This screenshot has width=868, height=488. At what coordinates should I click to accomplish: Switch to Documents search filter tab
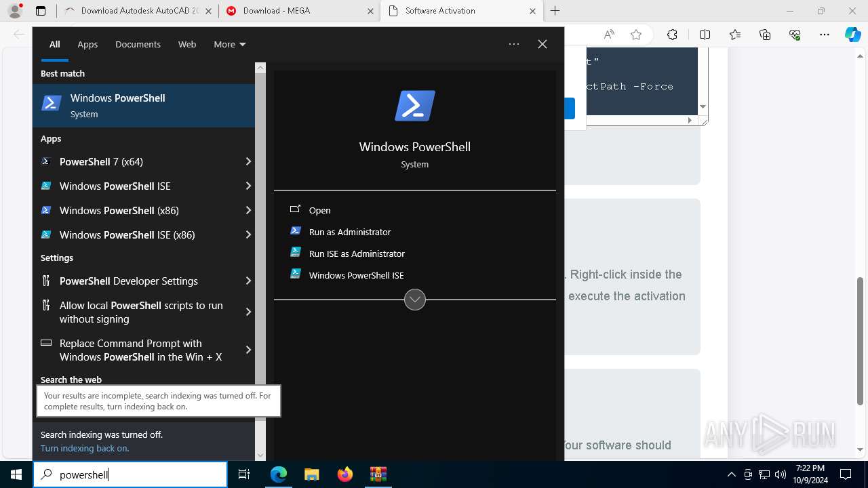138,44
